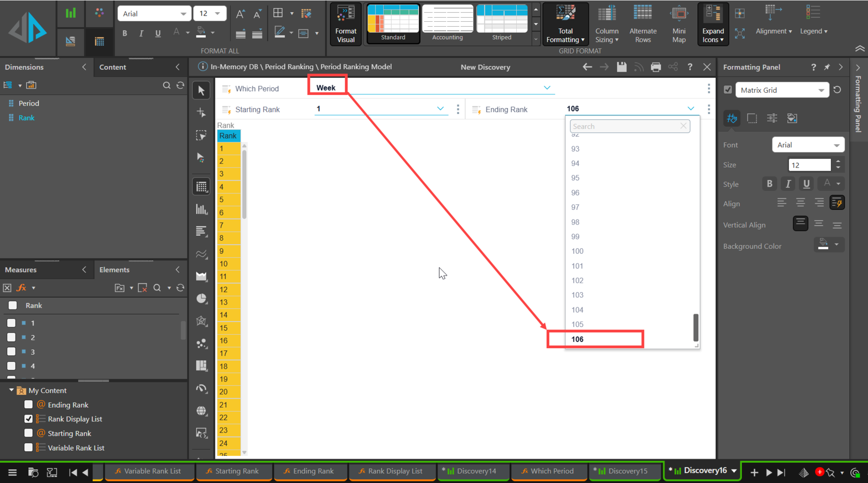
Task: Refresh the Dimensions panel
Action: tap(180, 85)
